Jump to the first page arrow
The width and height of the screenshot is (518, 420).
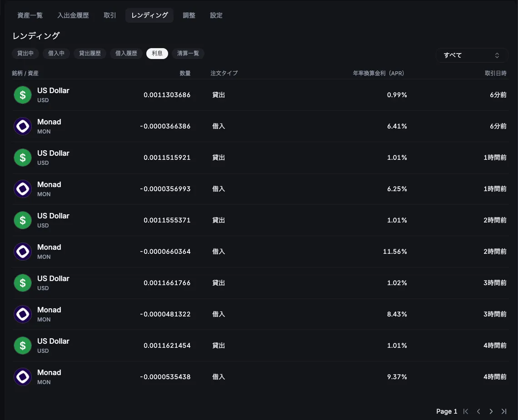click(465, 411)
